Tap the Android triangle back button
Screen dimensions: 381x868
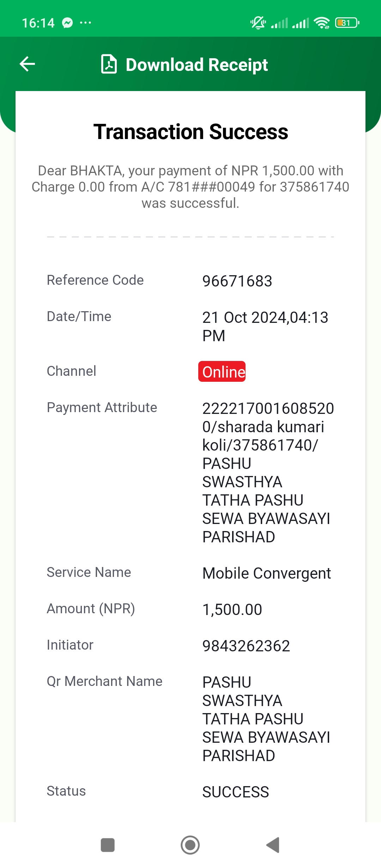coord(273,845)
